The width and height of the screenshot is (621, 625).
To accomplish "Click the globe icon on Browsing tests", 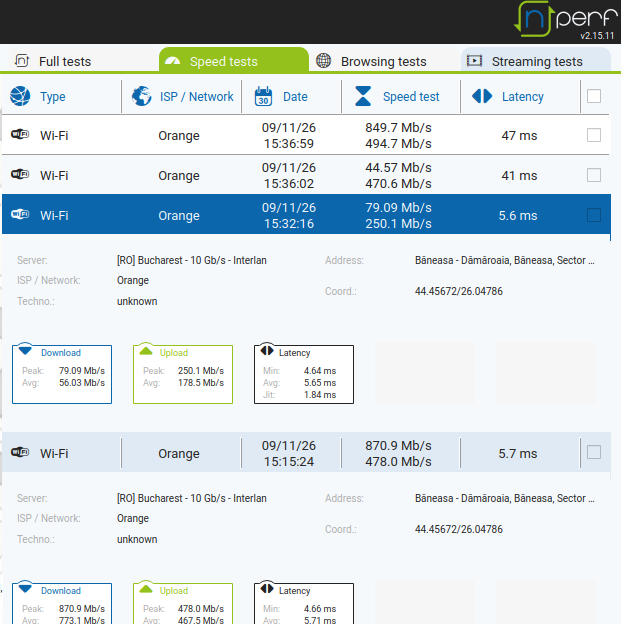I will 323,61.
